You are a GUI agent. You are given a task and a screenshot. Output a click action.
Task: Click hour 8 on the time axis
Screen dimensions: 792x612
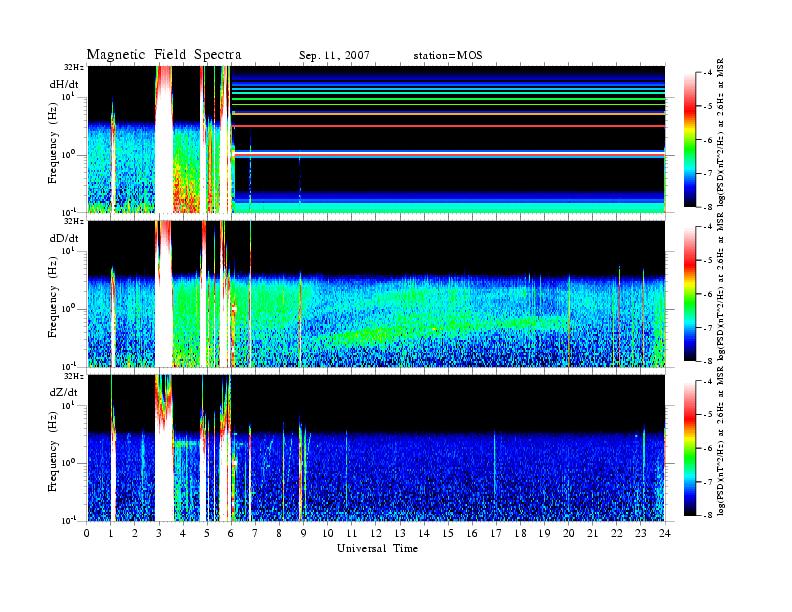coord(279,533)
